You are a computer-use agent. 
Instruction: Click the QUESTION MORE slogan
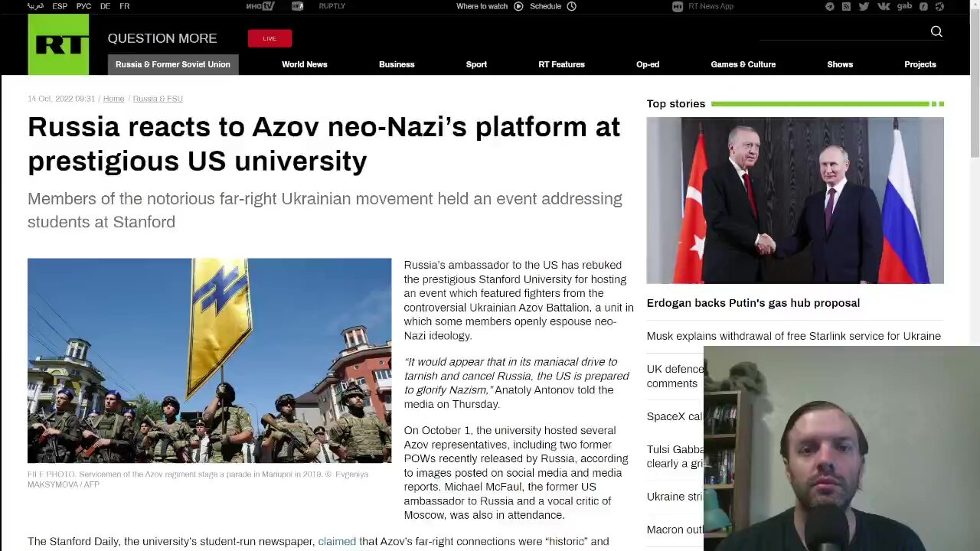(x=162, y=38)
